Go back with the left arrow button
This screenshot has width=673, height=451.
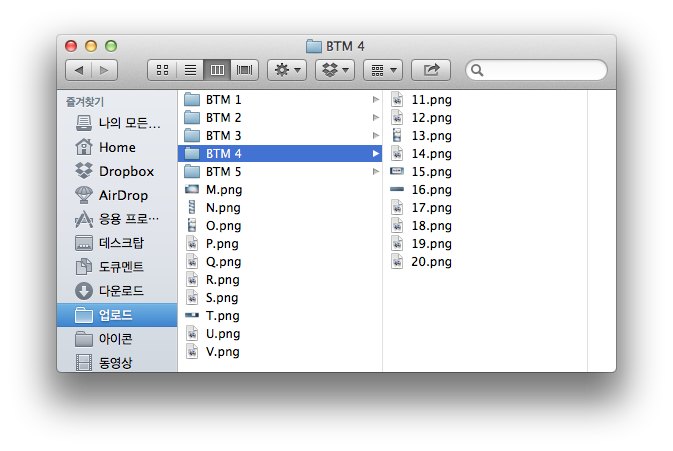[79, 70]
